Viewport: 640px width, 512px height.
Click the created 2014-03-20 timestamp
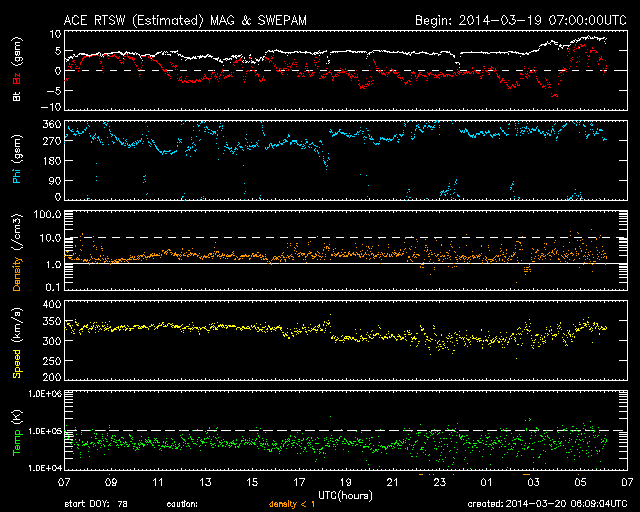click(x=551, y=505)
